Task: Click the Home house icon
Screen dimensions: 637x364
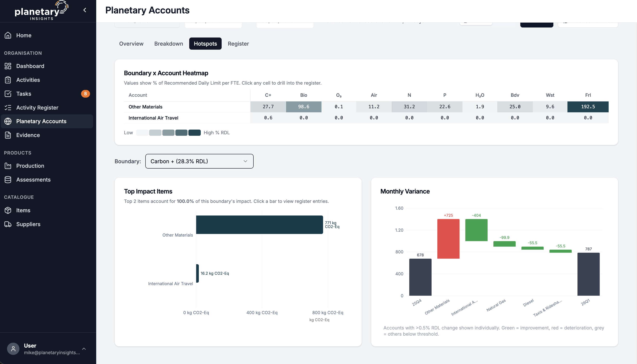Action: point(8,35)
